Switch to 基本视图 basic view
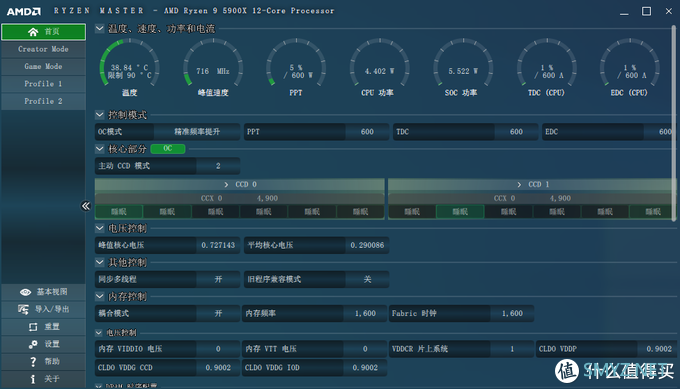The height and width of the screenshot is (389, 680). pos(43,292)
